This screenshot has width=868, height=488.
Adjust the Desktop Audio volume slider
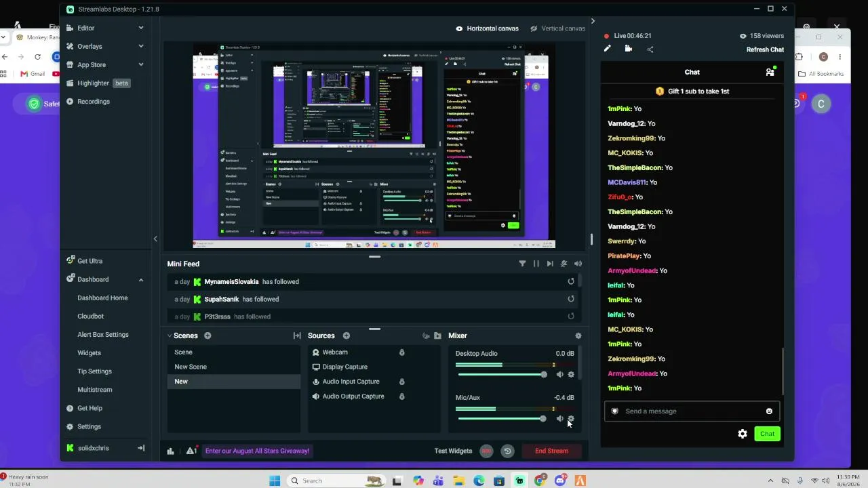[x=502, y=374]
